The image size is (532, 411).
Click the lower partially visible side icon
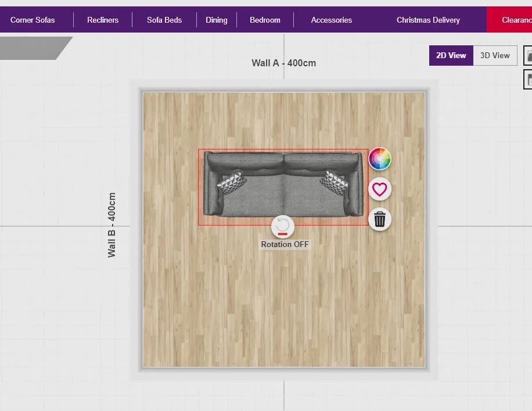[528, 80]
